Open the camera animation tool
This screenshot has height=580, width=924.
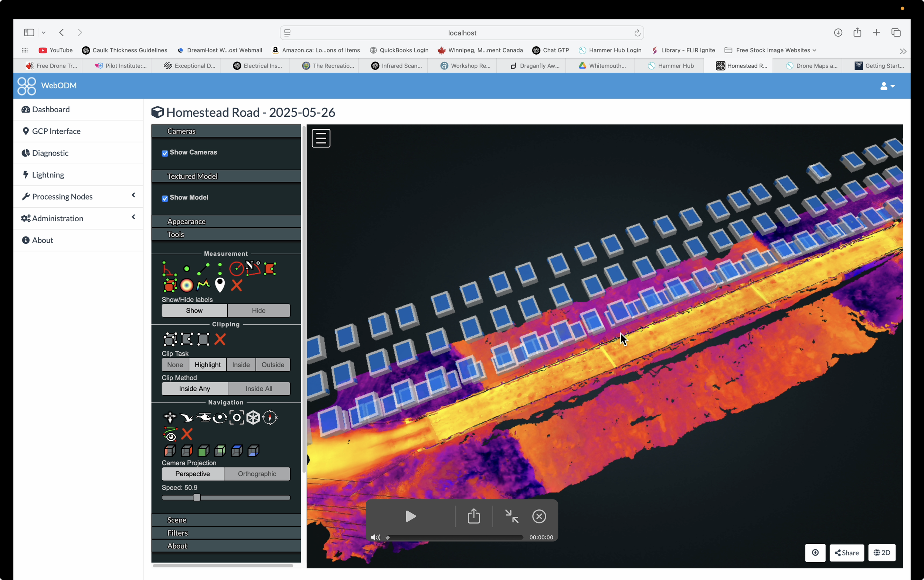pos(170,434)
